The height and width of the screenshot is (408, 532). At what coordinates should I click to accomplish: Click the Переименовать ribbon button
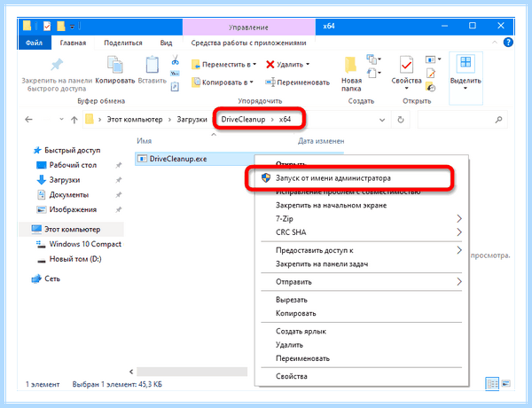coord(297,82)
